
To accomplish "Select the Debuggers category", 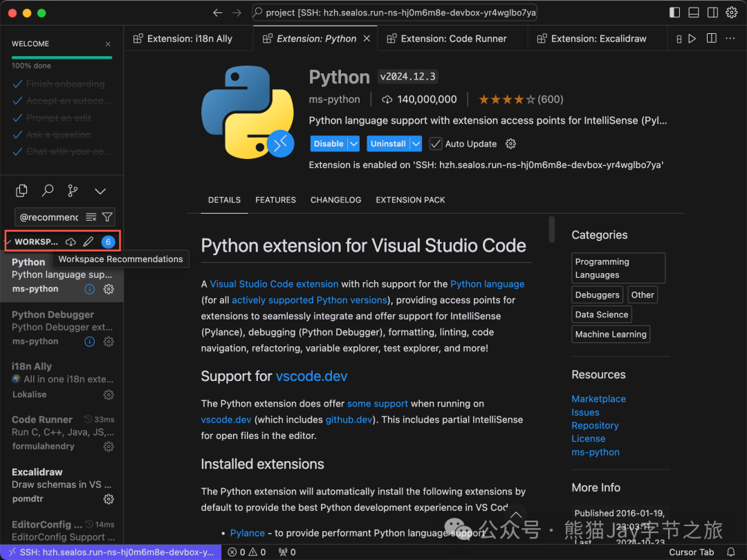I will tap(598, 295).
